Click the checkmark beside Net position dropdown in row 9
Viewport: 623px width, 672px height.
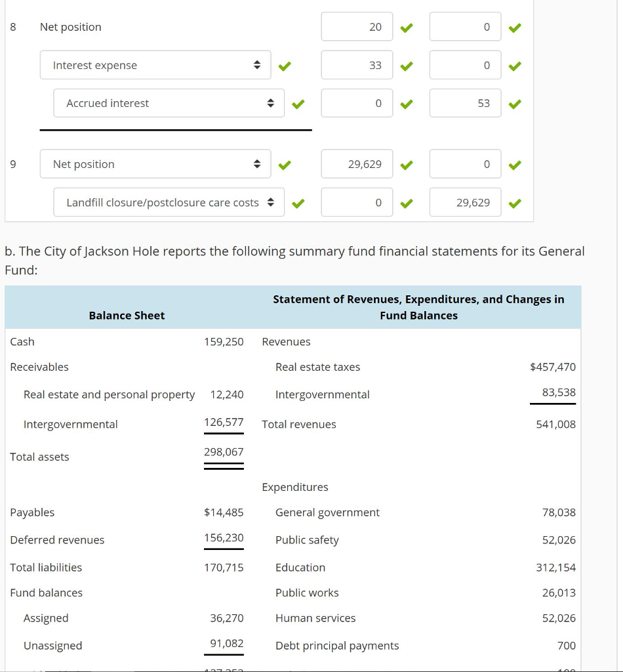(285, 163)
